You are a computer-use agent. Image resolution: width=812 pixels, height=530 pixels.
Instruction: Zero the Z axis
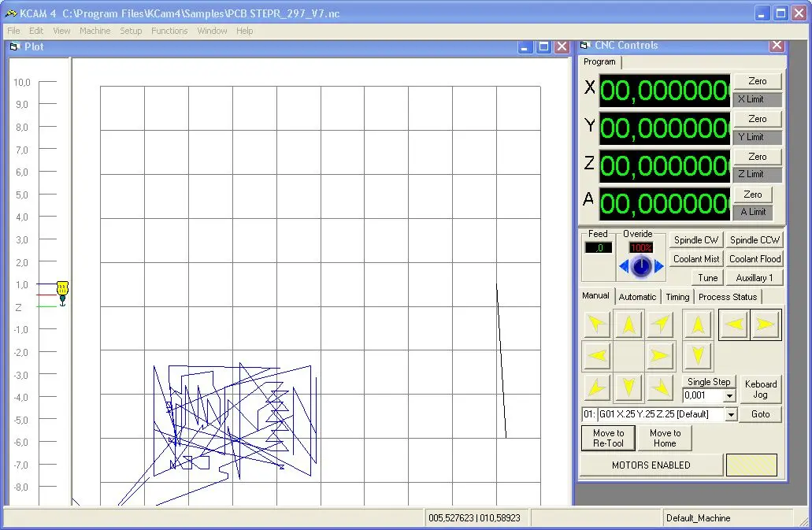click(757, 156)
